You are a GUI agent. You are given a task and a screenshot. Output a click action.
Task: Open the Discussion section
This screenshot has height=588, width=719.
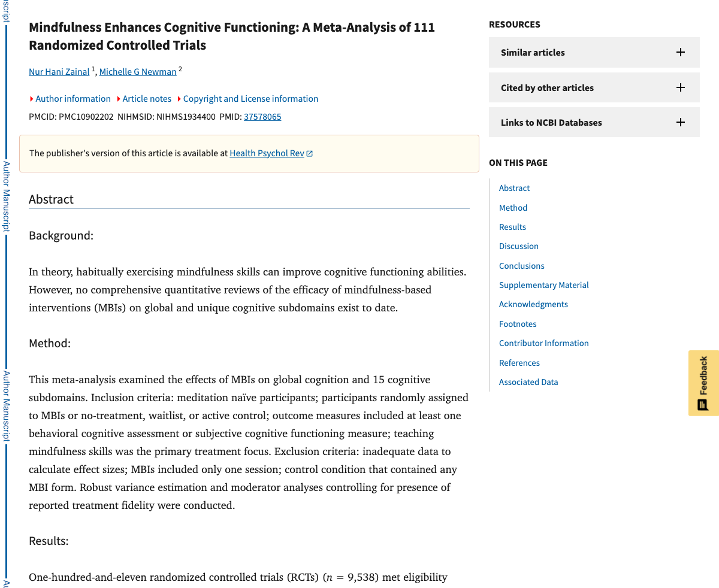pyautogui.click(x=518, y=246)
